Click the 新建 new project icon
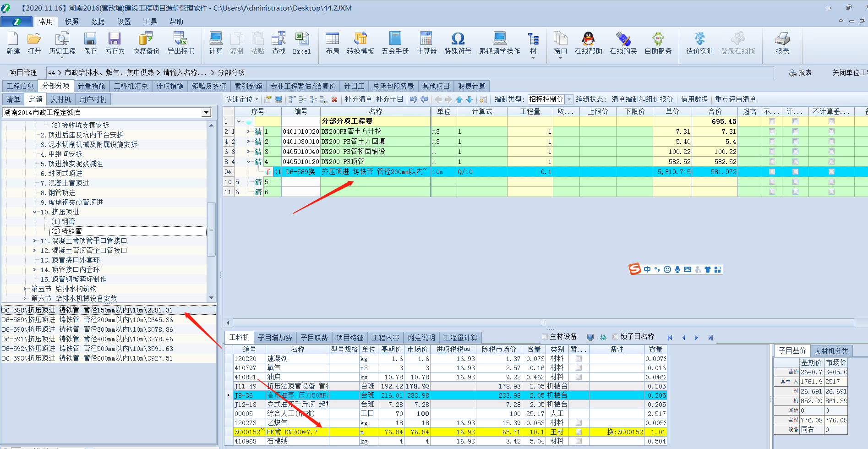This screenshot has width=868, height=449. [x=13, y=44]
